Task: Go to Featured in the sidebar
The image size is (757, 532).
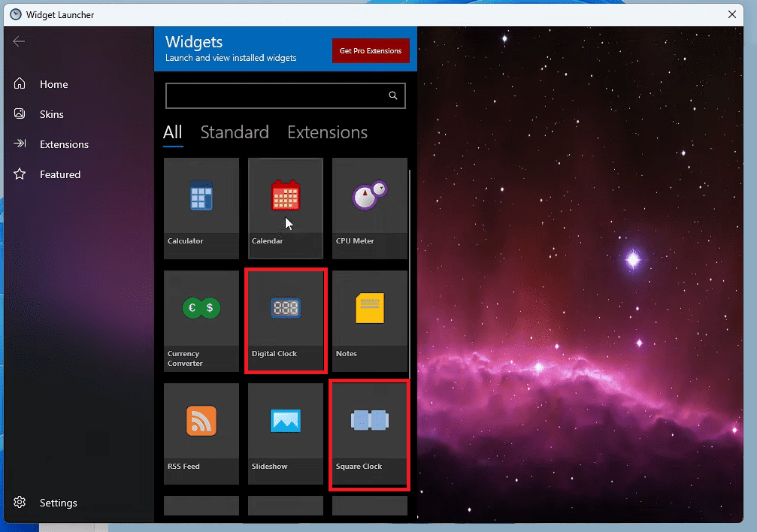Action: pos(59,174)
